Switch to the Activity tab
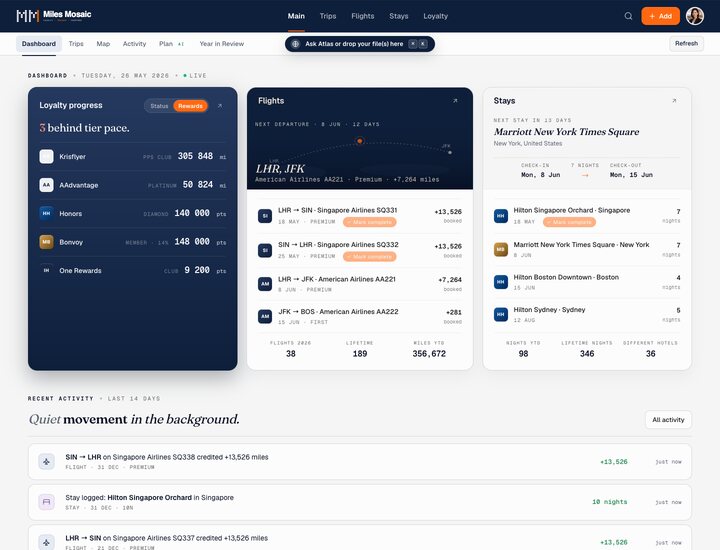 tap(135, 44)
